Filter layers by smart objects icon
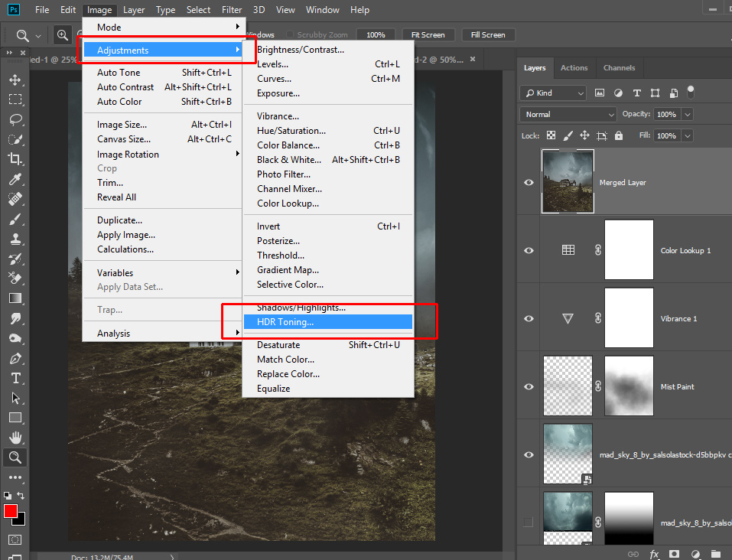The height and width of the screenshot is (560, 732). click(674, 93)
